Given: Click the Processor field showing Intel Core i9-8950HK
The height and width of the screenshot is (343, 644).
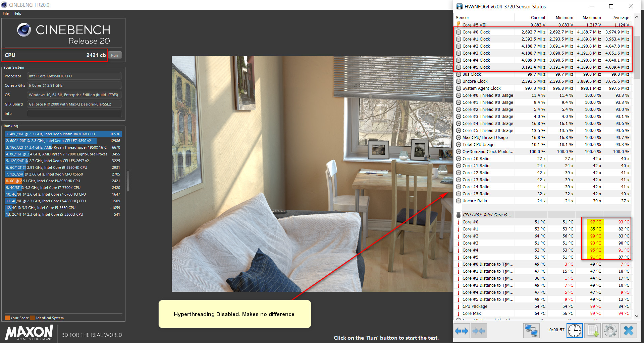Looking at the screenshot, I should 74,76.
